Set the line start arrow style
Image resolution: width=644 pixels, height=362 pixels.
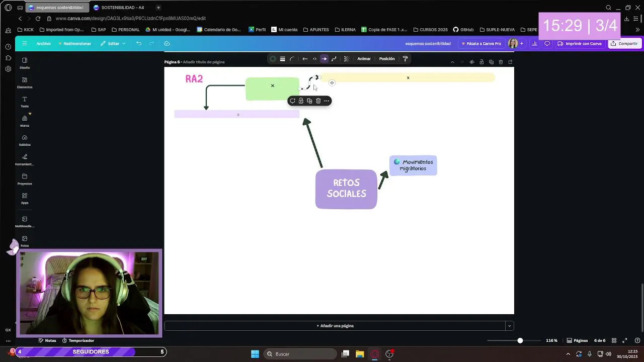pos(305,59)
